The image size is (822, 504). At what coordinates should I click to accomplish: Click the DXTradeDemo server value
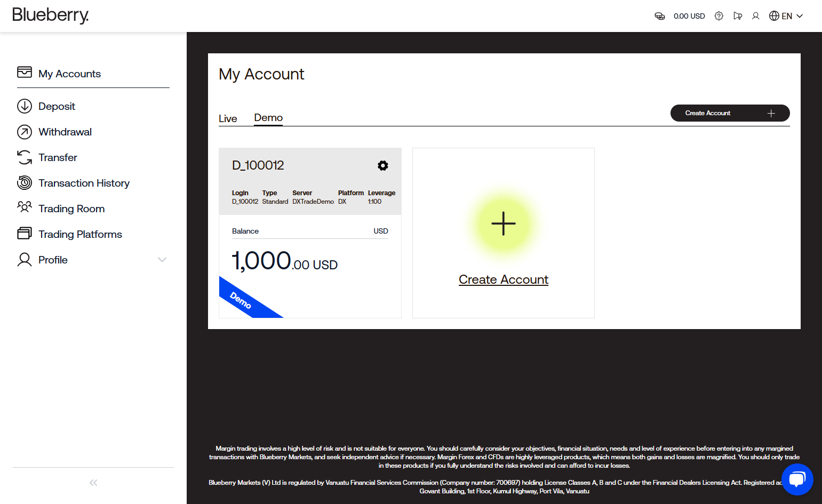(313, 202)
